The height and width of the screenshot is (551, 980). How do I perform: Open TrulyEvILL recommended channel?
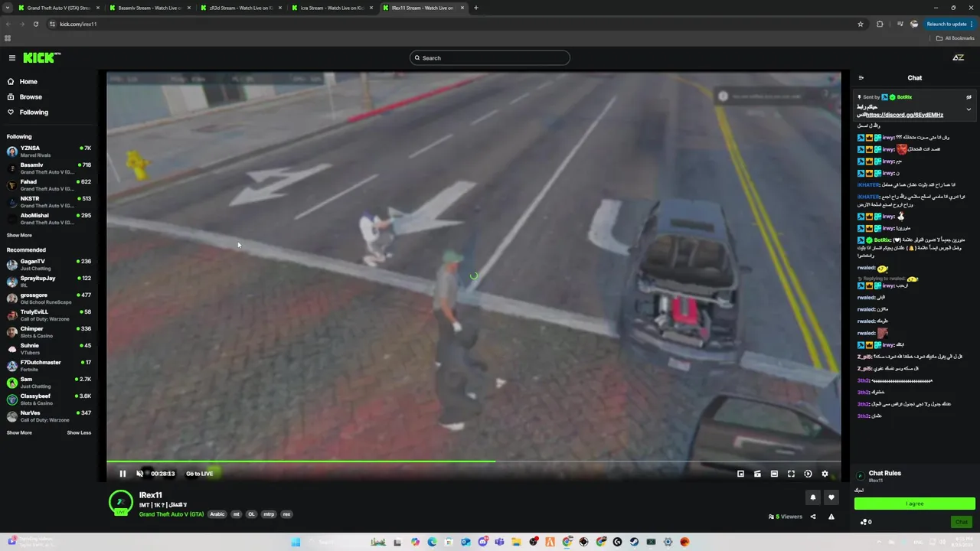[49, 315]
